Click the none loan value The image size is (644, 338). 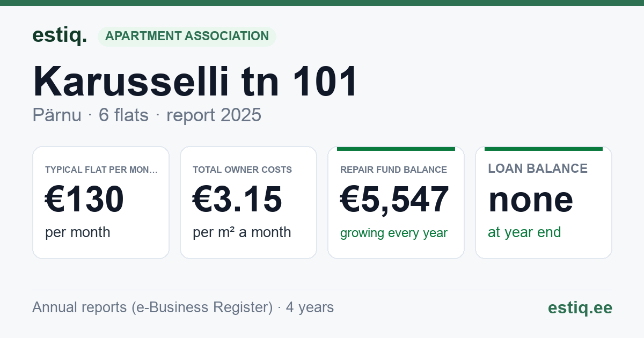click(531, 200)
